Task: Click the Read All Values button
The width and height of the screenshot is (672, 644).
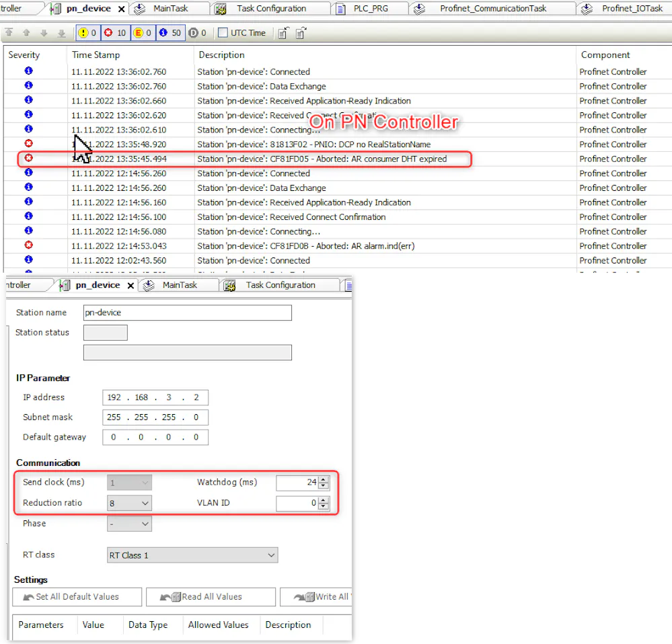Action: (x=211, y=597)
